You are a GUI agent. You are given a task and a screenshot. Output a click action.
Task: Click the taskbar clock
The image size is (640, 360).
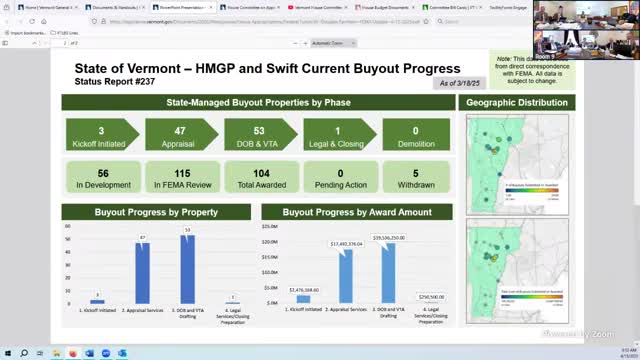click(629, 353)
